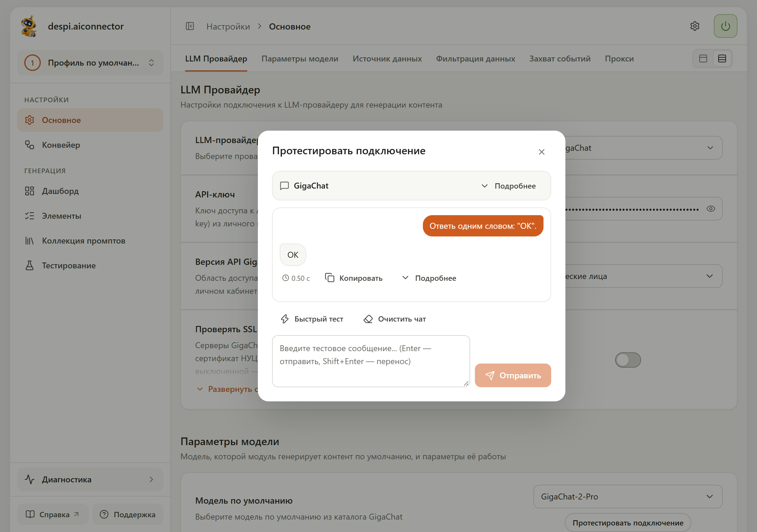Select the LLM Провайдер tab
This screenshot has width=757, height=532.
point(216,59)
